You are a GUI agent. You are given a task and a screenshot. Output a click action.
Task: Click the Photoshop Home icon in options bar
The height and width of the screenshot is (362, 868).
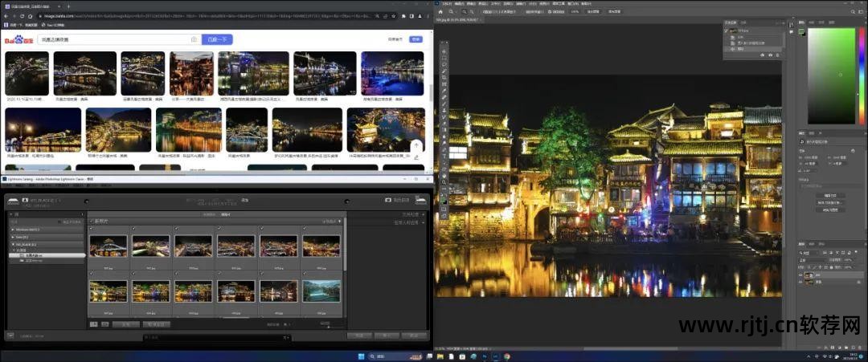pos(441,12)
